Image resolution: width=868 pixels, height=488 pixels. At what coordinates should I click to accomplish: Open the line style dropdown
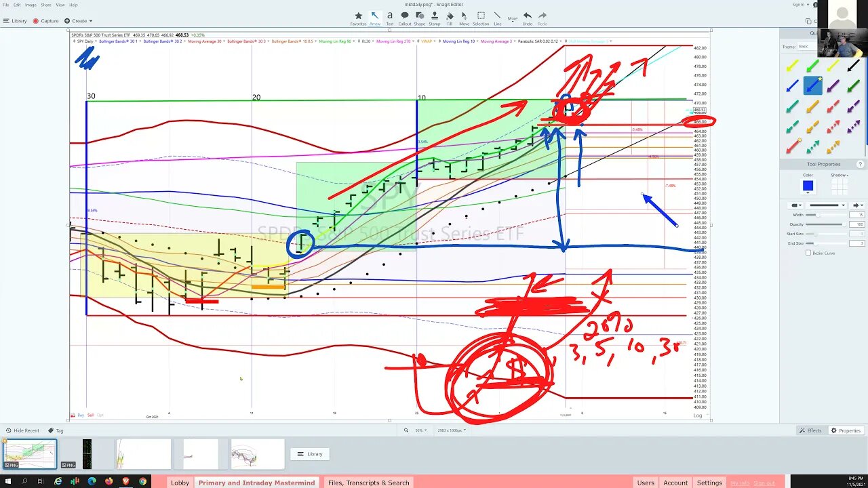[x=825, y=205]
